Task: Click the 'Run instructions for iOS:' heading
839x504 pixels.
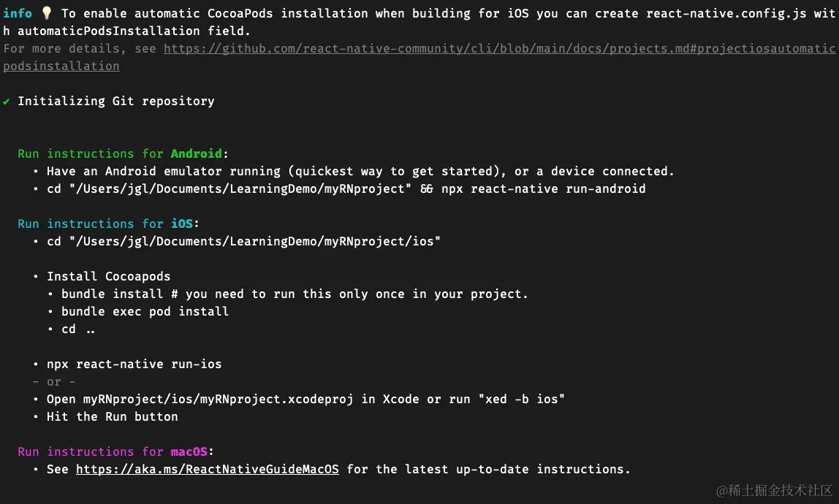Action: coord(108,224)
